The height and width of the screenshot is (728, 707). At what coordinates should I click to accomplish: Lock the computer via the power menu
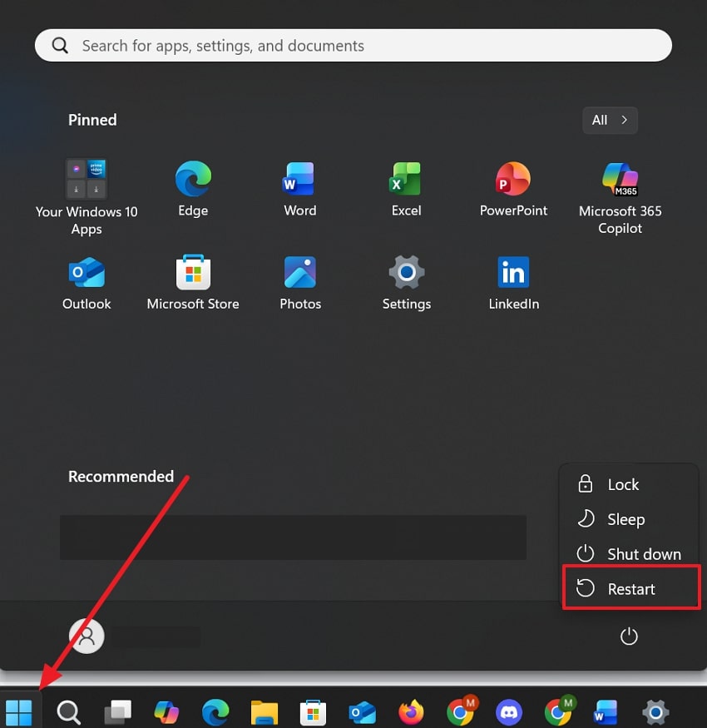coord(622,483)
